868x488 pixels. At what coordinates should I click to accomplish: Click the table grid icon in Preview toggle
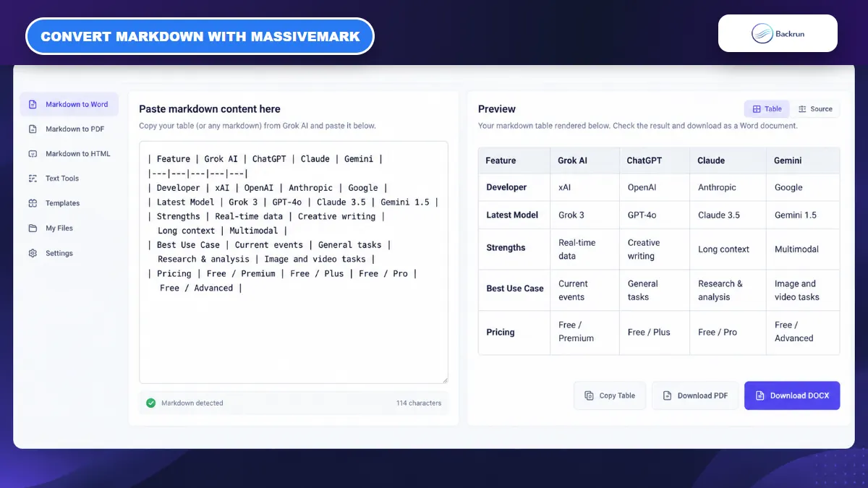[757, 109]
